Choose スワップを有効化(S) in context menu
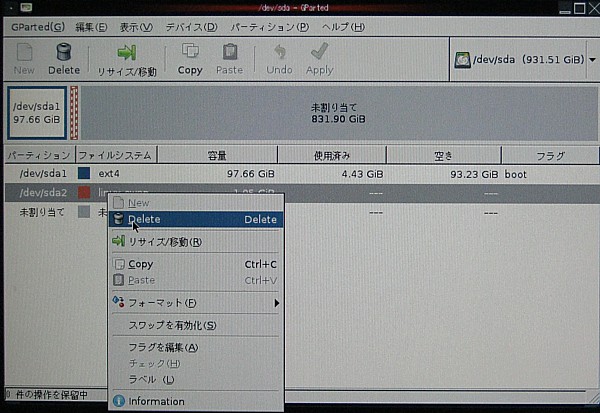The height and width of the screenshot is (413, 600). tap(196, 325)
